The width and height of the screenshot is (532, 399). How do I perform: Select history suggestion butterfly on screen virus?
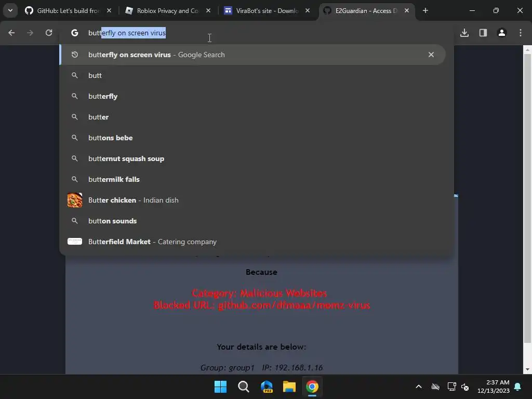(252, 55)
